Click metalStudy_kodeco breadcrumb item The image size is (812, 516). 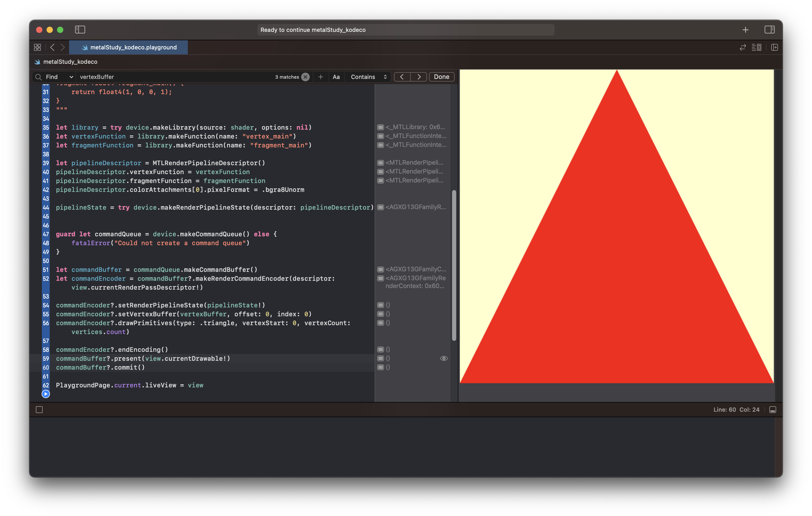70,62
